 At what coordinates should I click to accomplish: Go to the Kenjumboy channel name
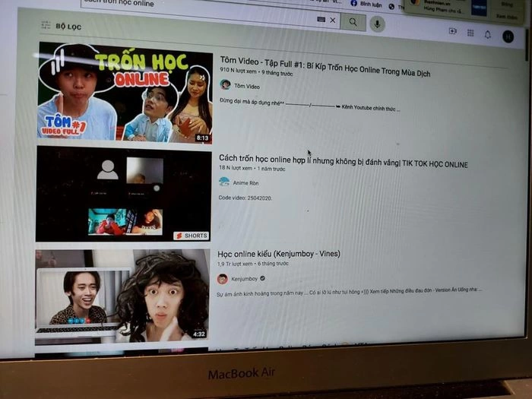coord(244,279)
